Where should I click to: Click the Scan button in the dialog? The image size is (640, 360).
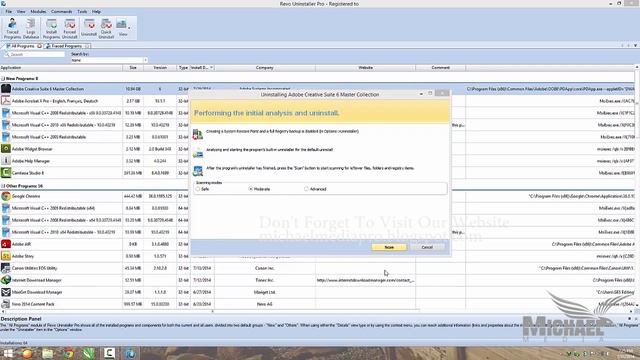click(389, 247)
